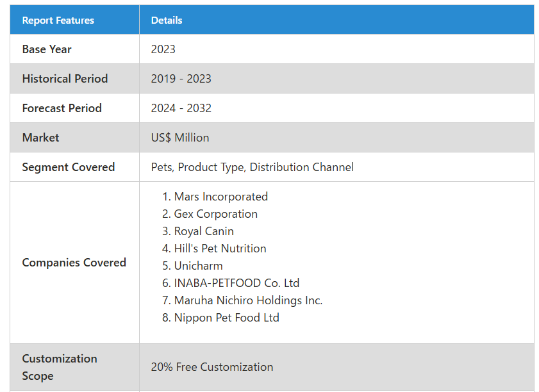Click 'Maruha Nichiro Holdings Inc.' list entry
539x392 pixels.
(248, 300)
